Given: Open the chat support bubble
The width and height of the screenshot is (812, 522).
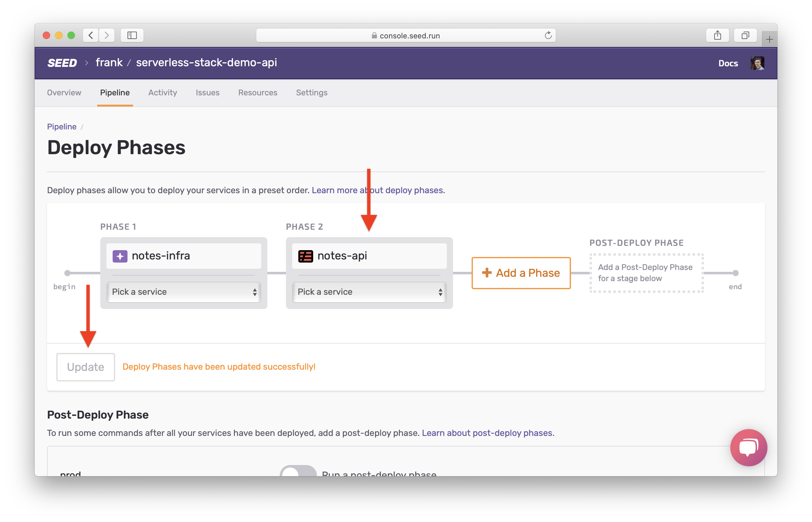Looking at the screenshot, I should pos(748,447).
